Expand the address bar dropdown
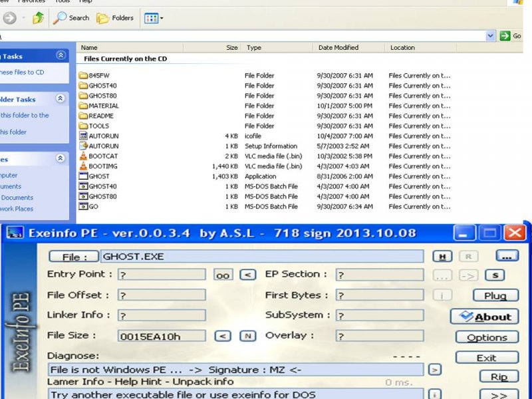This screenshot has height=399, width=532. 490,36
